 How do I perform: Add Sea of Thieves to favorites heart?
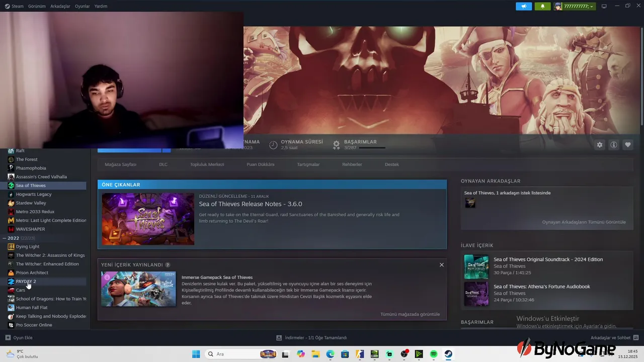(628, 145)
